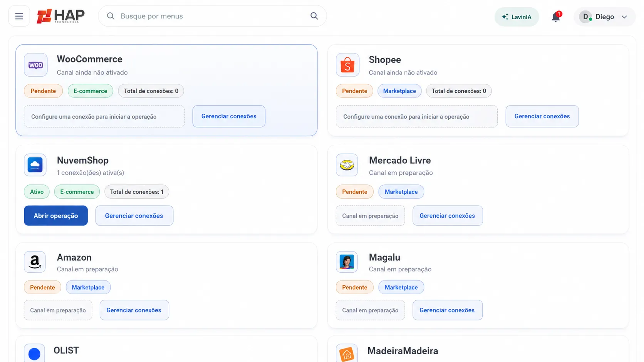Image resolution: width=644 pixels, height=362 pixels.
Task: Click the Amazon Marketplace tag
Action: click(88, 287)
